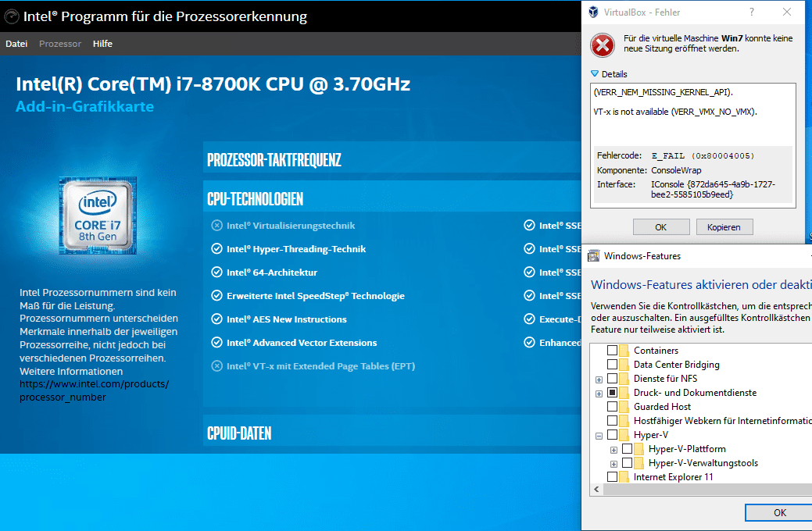Click the check icon beside Advanced Vector Extensions

point(217,342)
